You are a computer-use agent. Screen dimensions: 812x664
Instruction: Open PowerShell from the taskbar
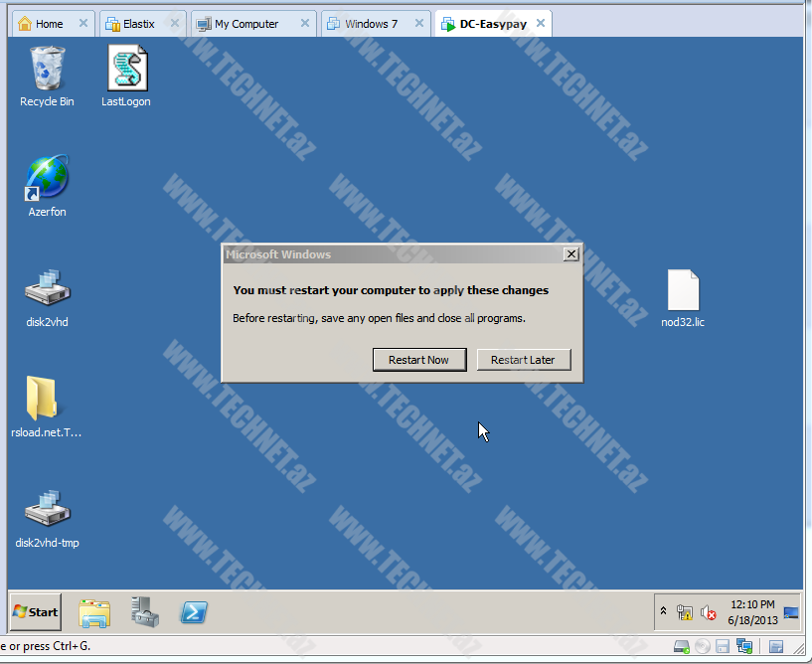pos(194,613)
